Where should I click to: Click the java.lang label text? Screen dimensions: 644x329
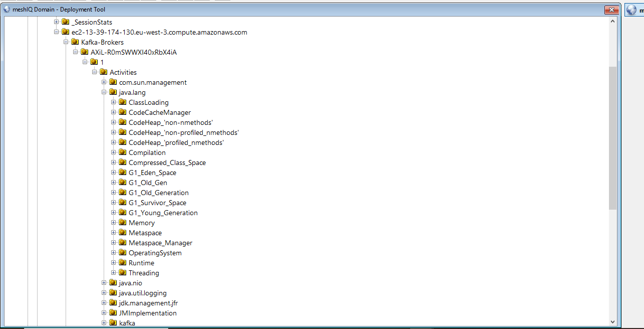[132, 92]
